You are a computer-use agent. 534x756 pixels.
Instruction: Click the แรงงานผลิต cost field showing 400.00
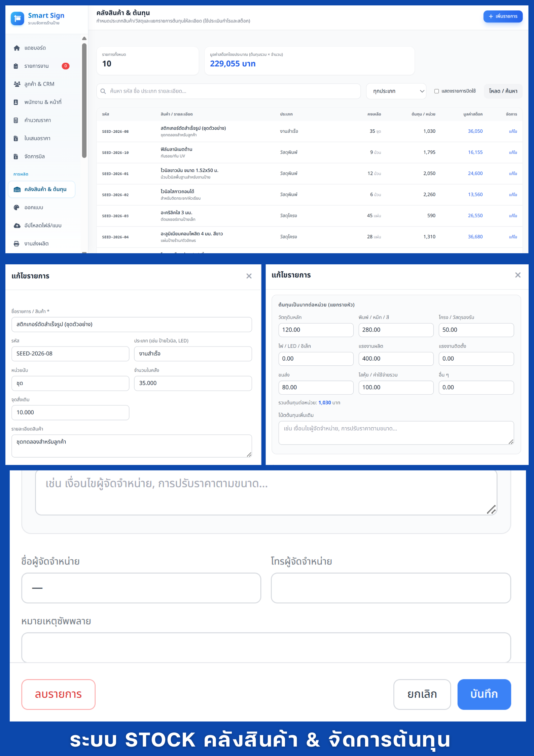click(396, 359)
